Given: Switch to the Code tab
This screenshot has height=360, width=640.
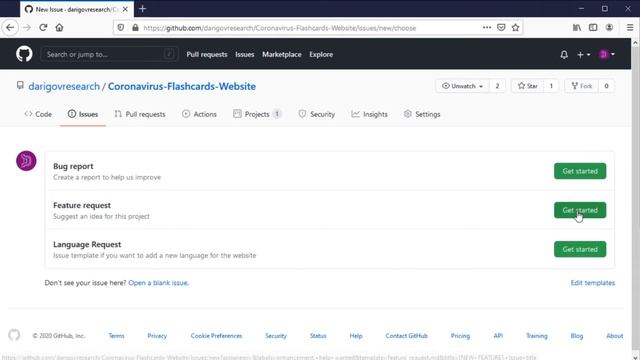Looking at the screenshot, I should tap(38, 114).
